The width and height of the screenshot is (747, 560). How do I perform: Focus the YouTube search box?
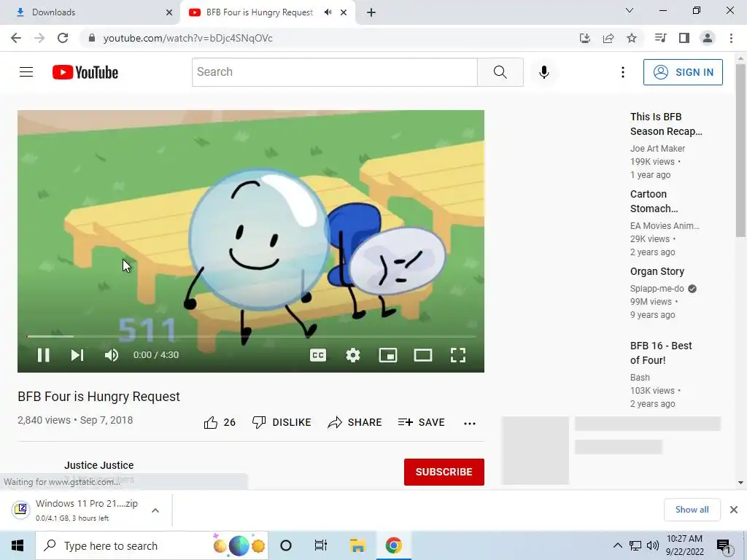tap(334, 72)
